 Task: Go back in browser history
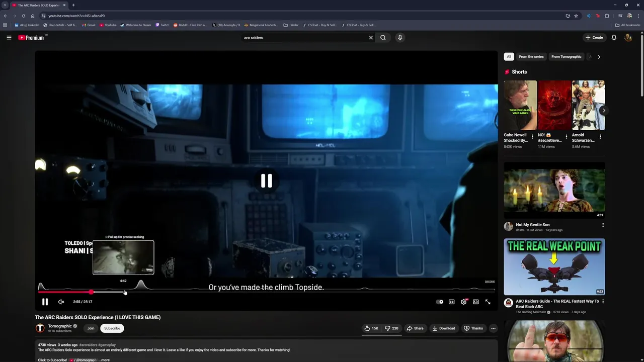coord(6,16)
